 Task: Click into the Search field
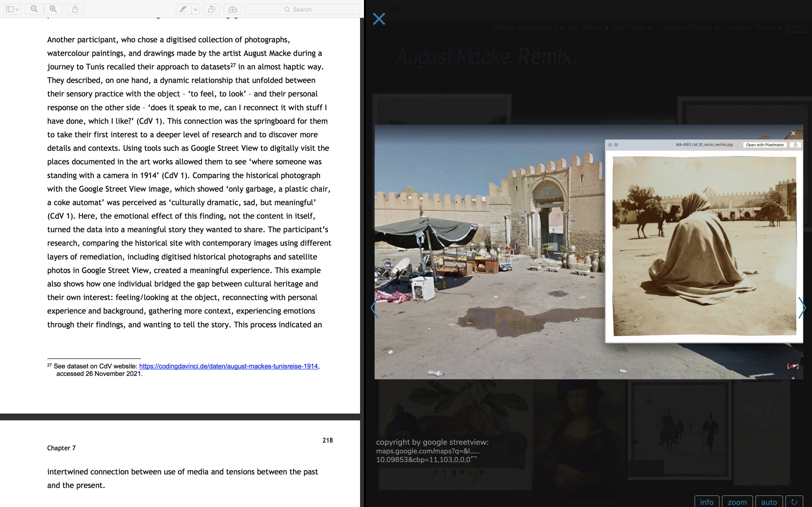[302, 9]
